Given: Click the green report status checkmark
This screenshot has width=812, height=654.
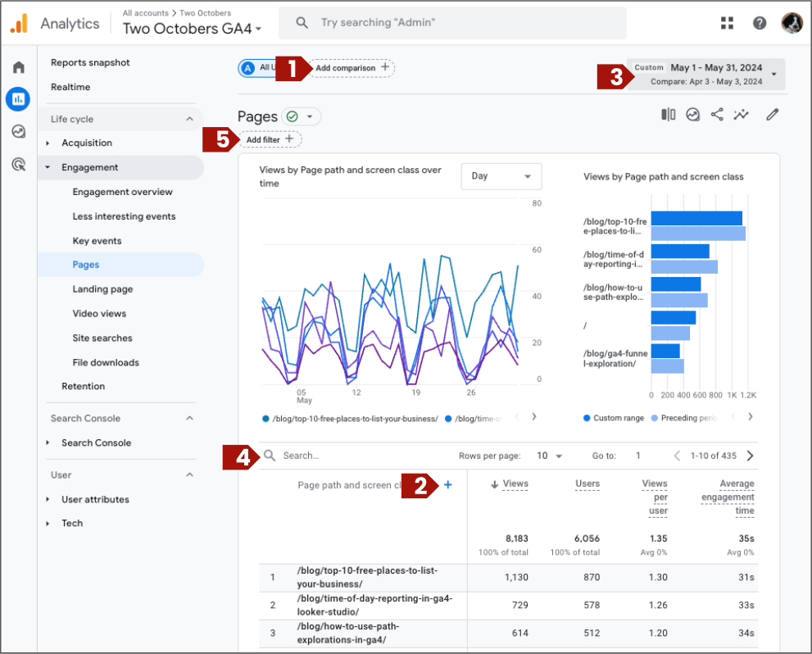Looking at the screenshot, I should 292,116.
